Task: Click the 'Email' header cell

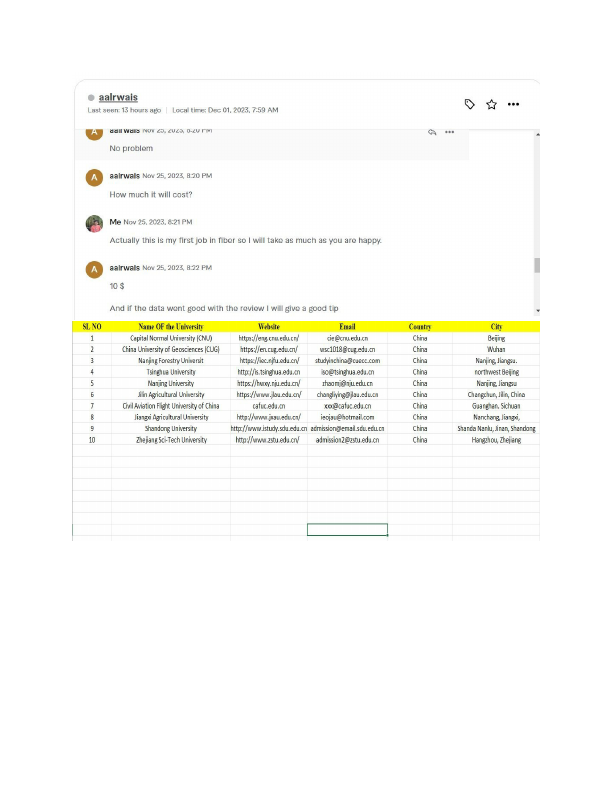Action: pos(347,327)
